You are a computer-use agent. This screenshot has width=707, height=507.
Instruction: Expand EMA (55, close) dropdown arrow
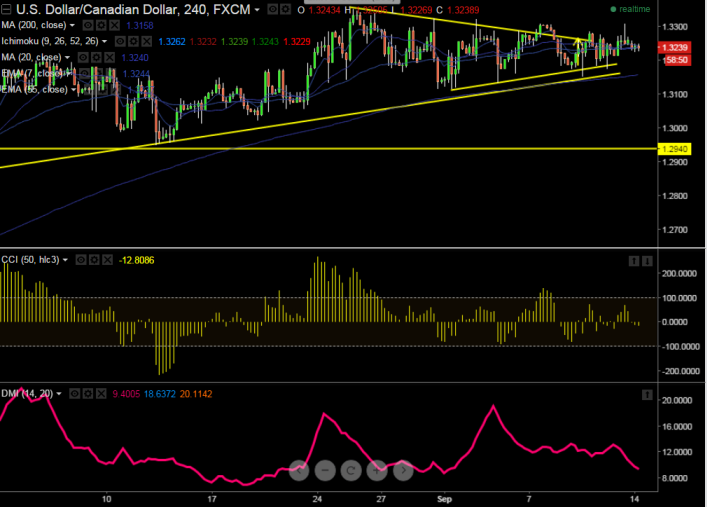click(x=74, y=90)
